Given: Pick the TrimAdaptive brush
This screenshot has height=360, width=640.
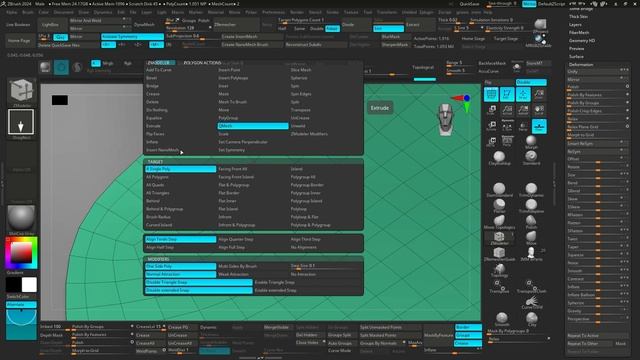Looking at the screenshot, I should click(x=531, y=206).
